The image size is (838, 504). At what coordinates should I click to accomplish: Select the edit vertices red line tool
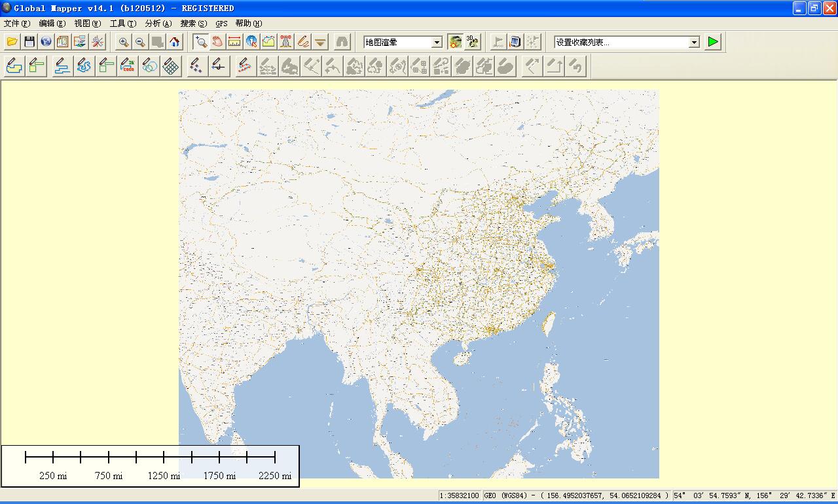click(x=246, y=66)
